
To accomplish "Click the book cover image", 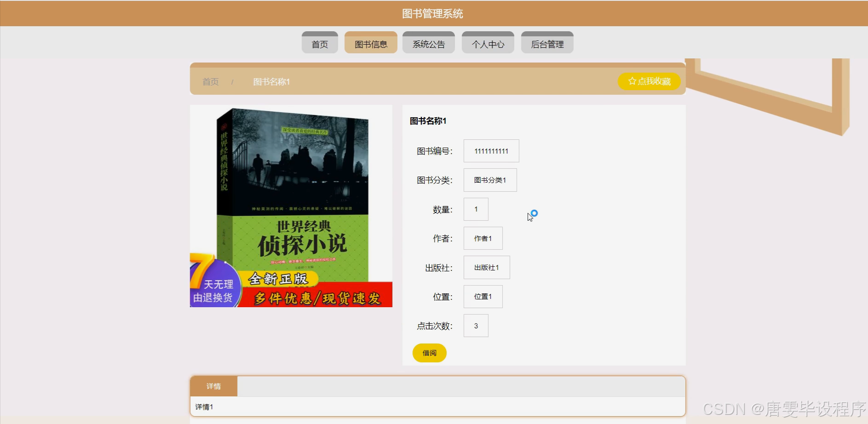I will 291,206.
